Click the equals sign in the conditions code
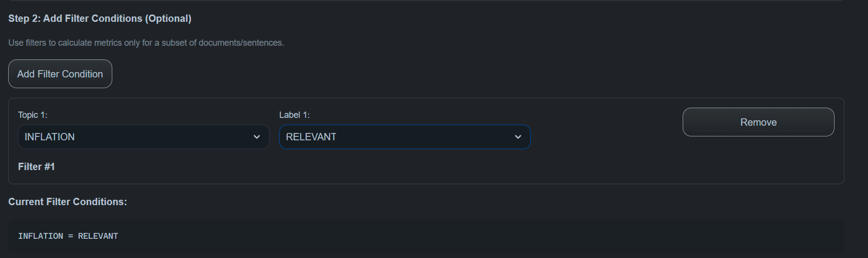The width and height of the screenshot is (868, 258). (x=71, y=236)
